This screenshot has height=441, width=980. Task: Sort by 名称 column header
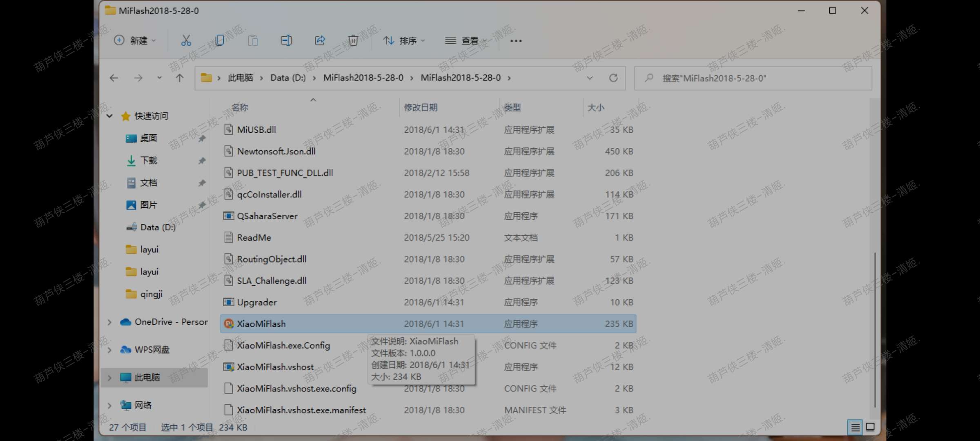[x=240, y=107]
